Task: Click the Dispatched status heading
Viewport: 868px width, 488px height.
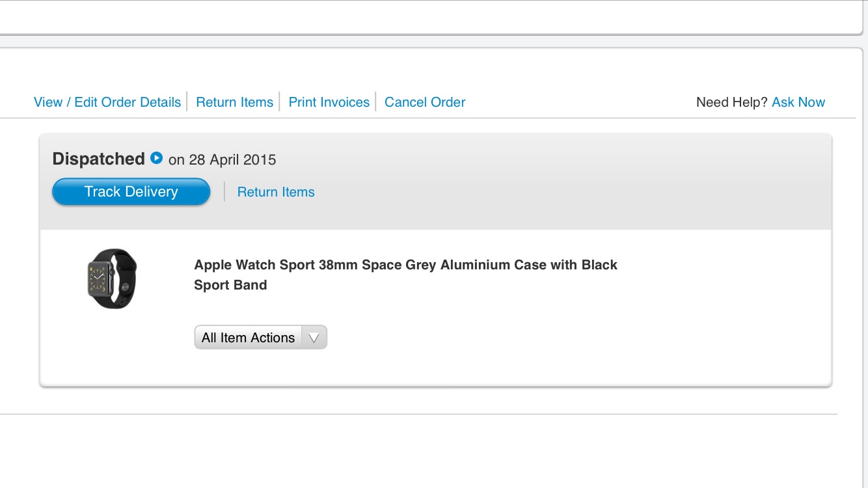Action: tap(98, 159)
